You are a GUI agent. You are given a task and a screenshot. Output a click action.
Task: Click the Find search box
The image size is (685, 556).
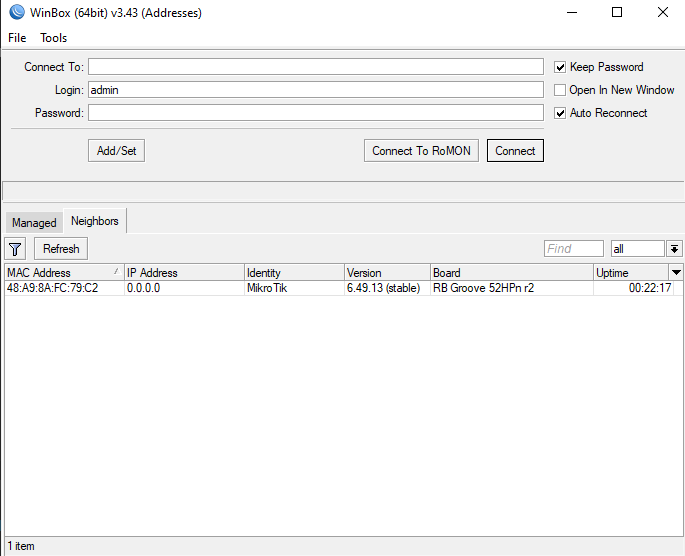(573, 249)
